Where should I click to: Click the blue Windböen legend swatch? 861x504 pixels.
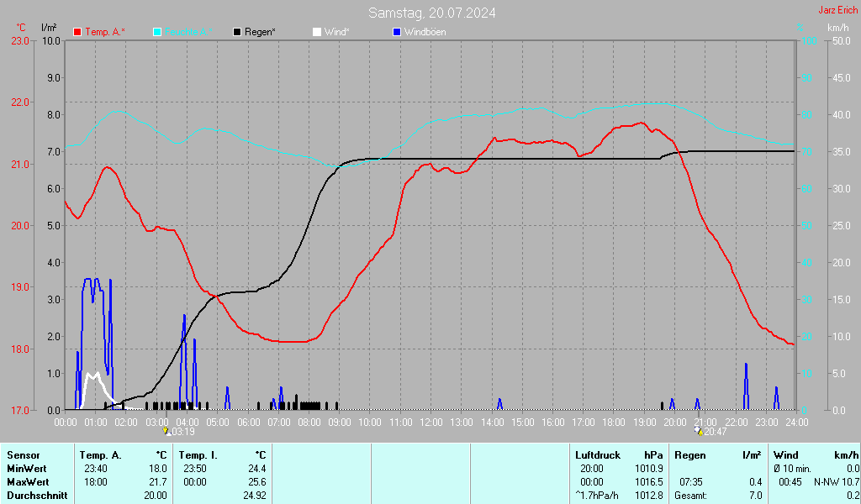point(397,32)
